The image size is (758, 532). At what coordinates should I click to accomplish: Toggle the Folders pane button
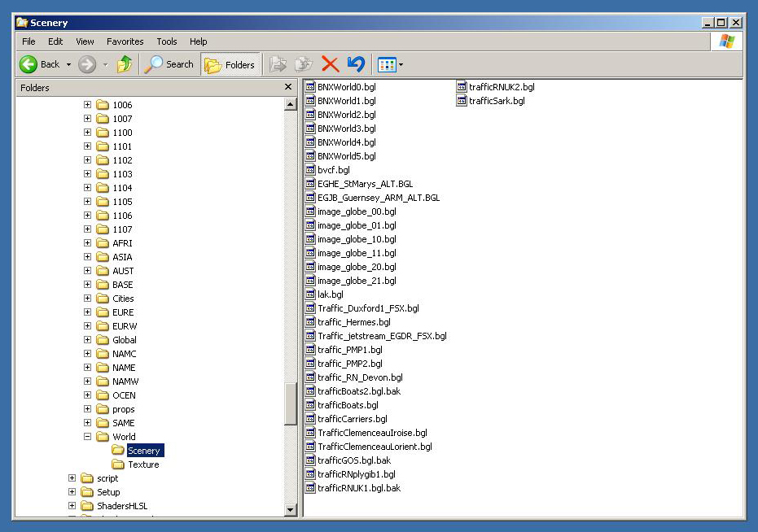coord(230,64)
